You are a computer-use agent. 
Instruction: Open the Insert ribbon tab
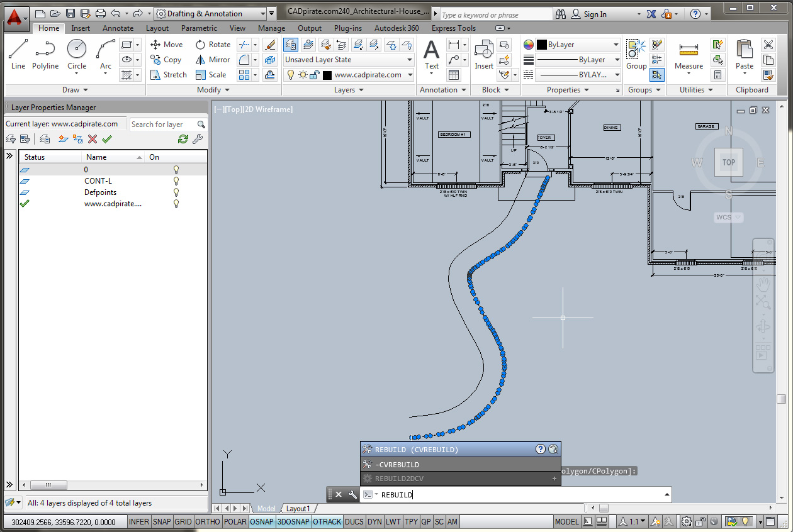click(x=81, y=28)
